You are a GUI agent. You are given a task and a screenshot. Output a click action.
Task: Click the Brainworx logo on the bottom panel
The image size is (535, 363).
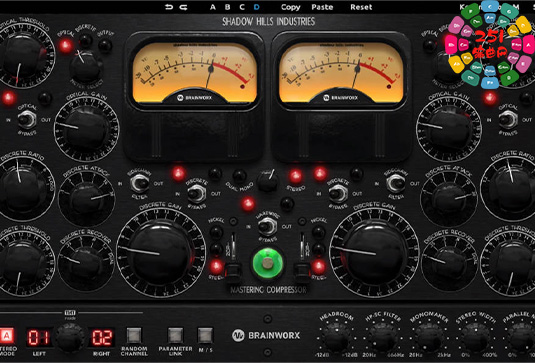(266, 335)
